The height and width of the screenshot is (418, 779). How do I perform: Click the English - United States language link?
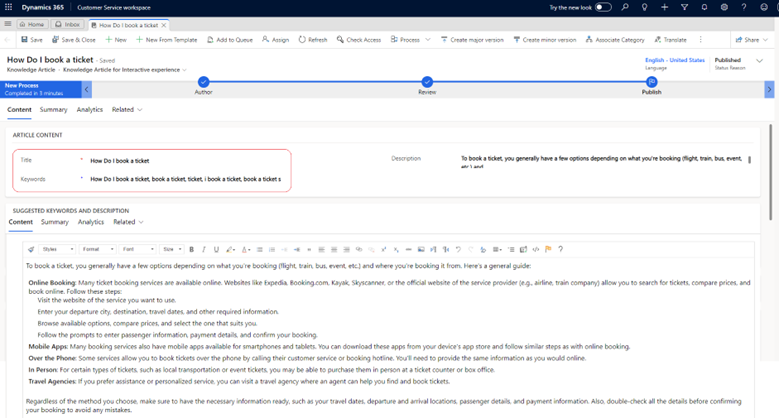tap(675, 60)
